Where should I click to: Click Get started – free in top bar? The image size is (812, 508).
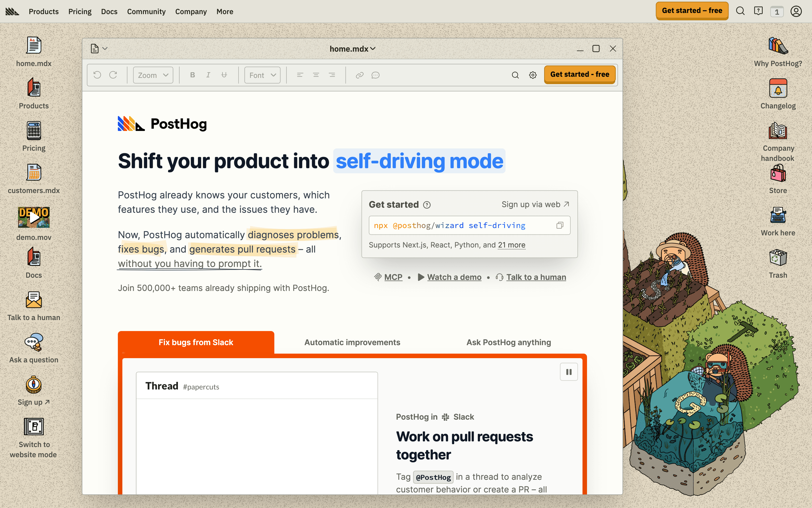[x=692, y=11]
